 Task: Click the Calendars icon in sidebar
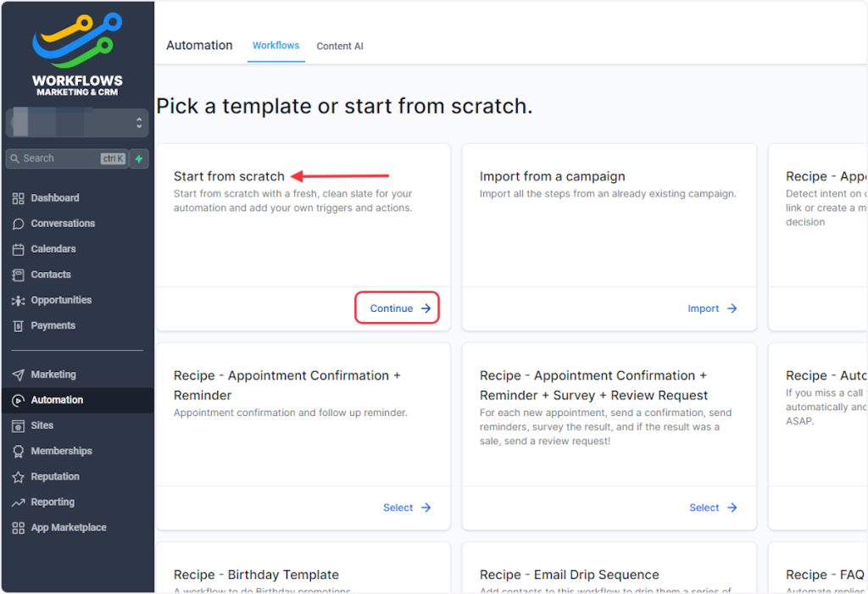[x=18, y=249]
